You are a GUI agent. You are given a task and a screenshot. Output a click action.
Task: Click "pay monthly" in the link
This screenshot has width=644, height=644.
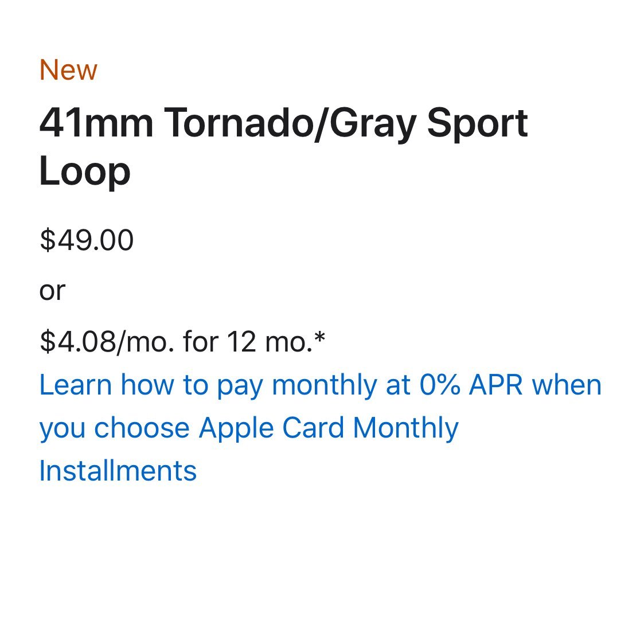296,386
